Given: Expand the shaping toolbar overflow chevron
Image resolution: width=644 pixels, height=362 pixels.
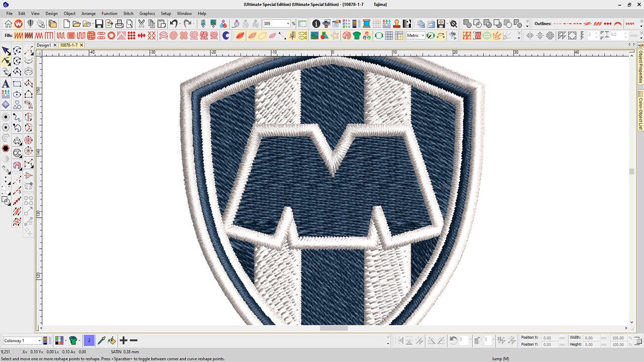Looking at the screenshot, I should point(527,24).
